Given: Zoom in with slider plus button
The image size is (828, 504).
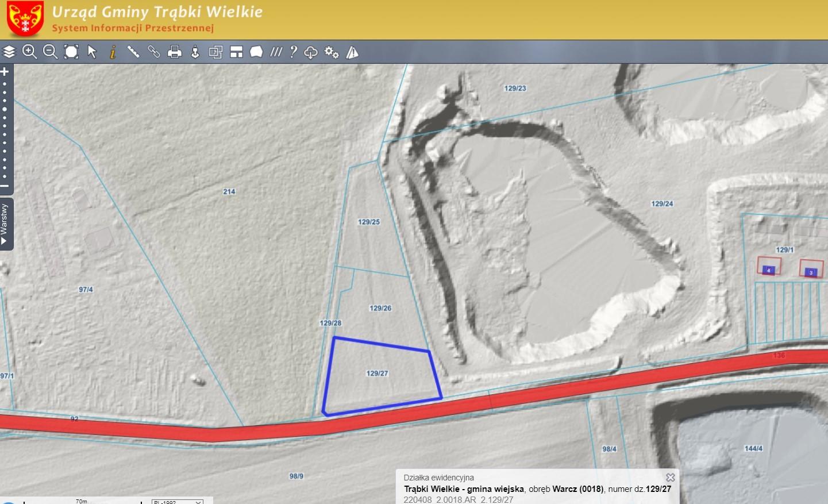Looking at the screenshot, I should pos(5,72).
